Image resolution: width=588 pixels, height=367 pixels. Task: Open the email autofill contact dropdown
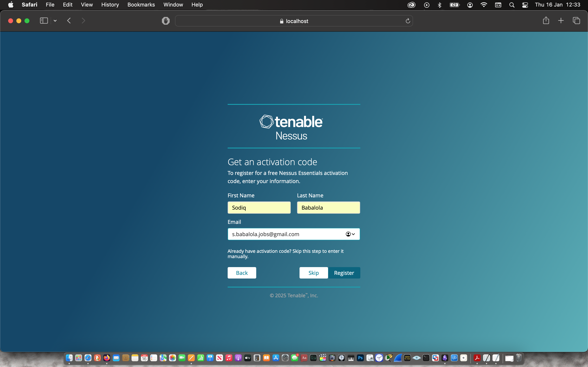coord(350,234)
